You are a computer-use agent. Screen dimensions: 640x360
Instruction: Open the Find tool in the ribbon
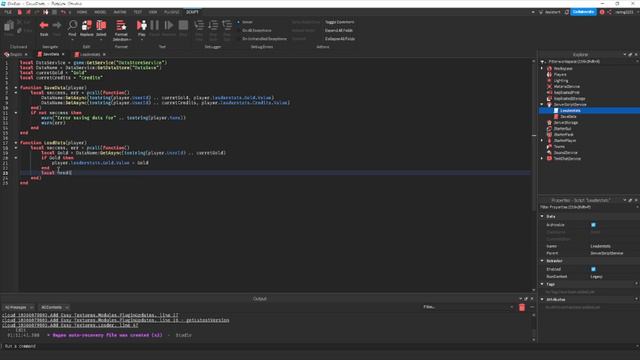(72, 26)
